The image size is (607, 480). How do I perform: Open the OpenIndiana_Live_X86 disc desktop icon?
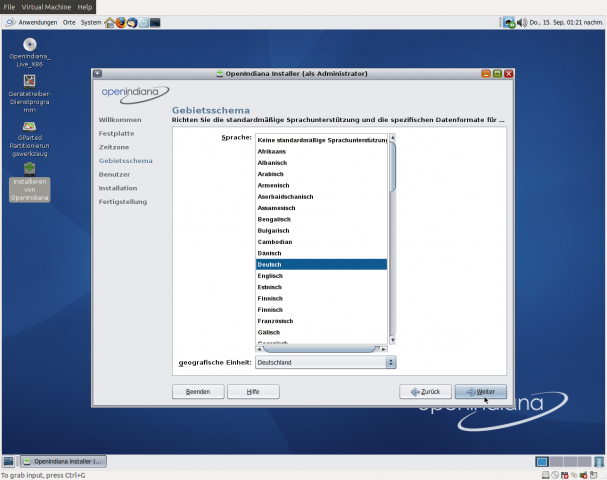click(30, 48)
